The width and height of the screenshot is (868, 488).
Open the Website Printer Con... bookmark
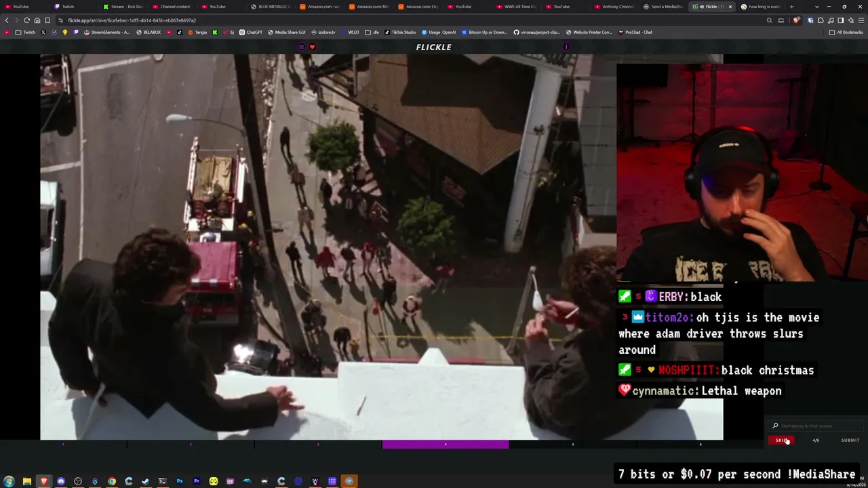click(589, 32)
